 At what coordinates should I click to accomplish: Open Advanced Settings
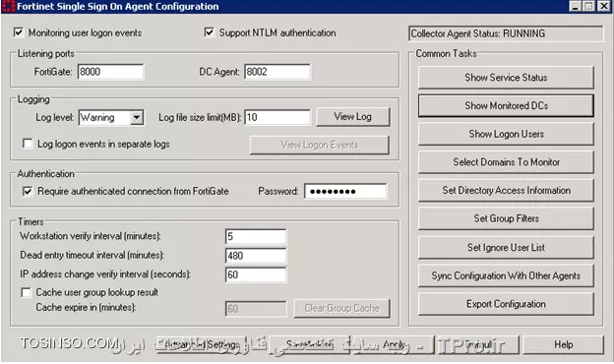pos(201,344)
